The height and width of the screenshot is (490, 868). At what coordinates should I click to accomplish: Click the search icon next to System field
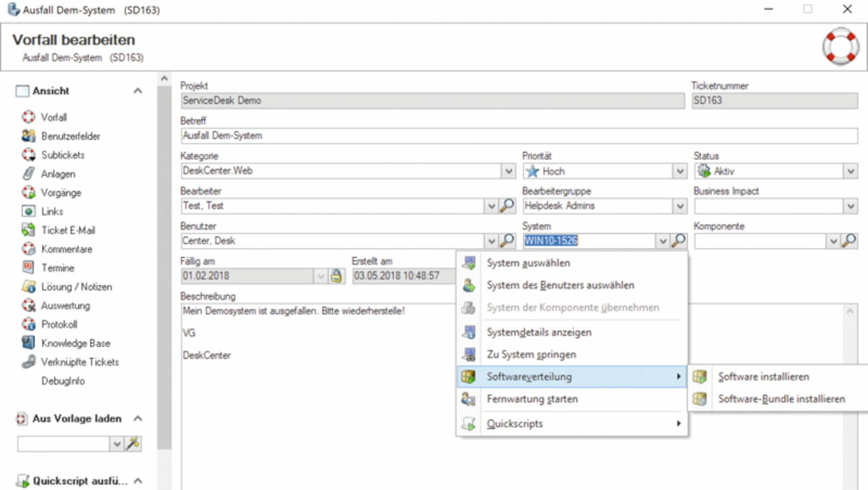point(678,241)
